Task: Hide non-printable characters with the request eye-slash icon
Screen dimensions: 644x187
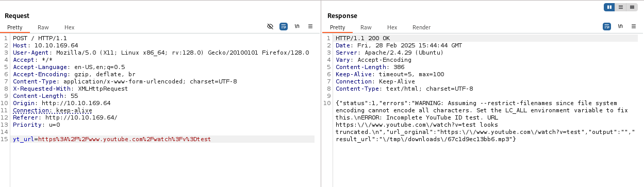Action: point(270,26)
